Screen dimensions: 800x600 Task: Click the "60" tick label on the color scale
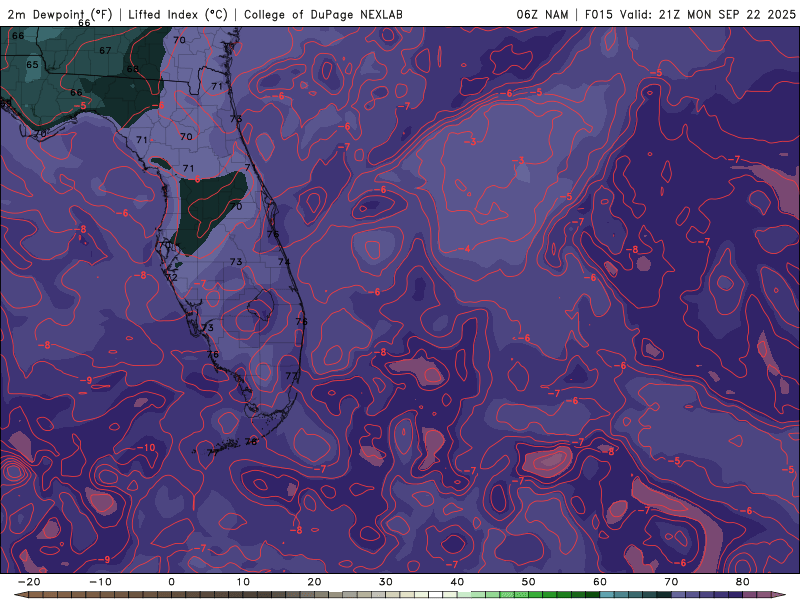tap(600, 582)
